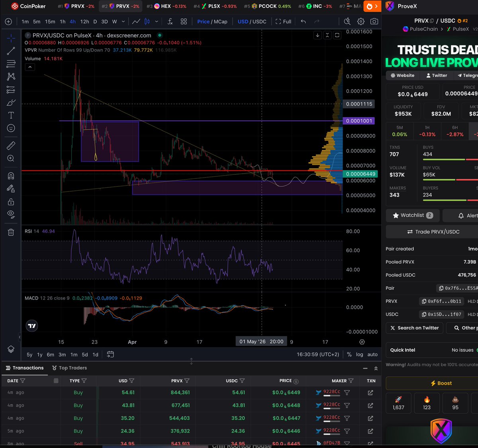Add symbol to compare with plus icon
Viewport: 478px width, 448px height.
tap(8, 22)
